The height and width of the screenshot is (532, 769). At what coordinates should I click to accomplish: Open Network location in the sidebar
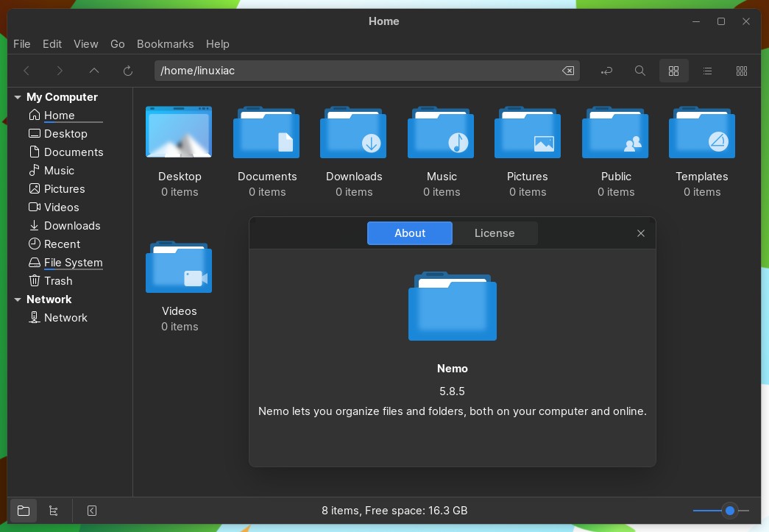point(65,318)
